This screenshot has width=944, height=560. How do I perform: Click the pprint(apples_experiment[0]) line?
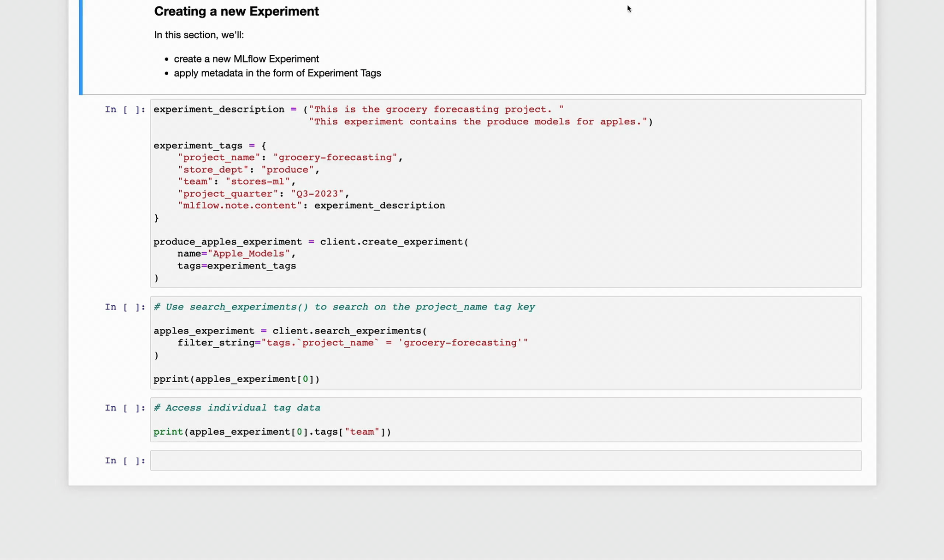click(x=236, y=379)
